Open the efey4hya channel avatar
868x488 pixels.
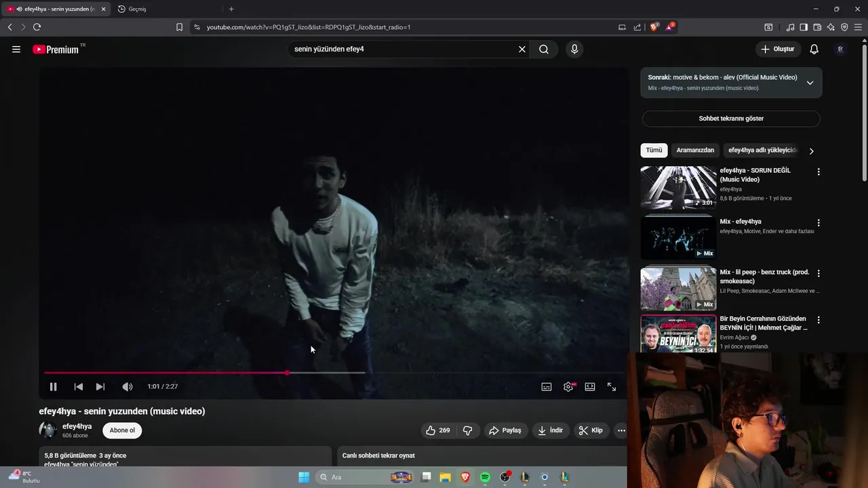pyautogui.click(x=47, y=430)
